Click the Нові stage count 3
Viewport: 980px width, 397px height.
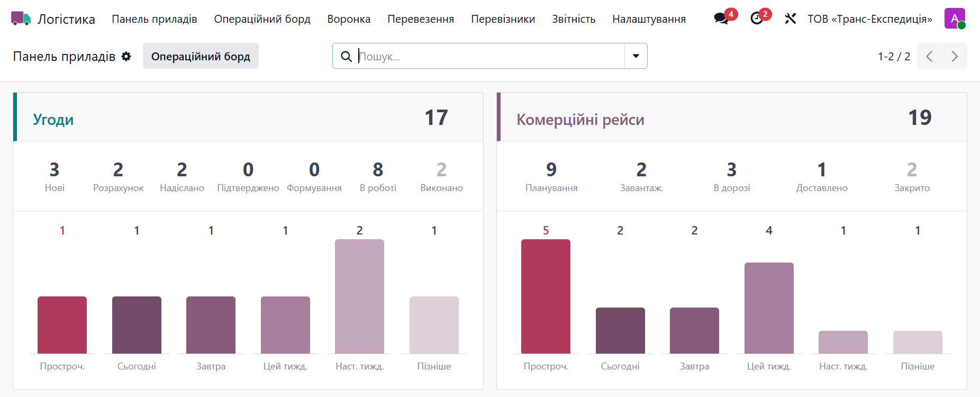point(55,176)
